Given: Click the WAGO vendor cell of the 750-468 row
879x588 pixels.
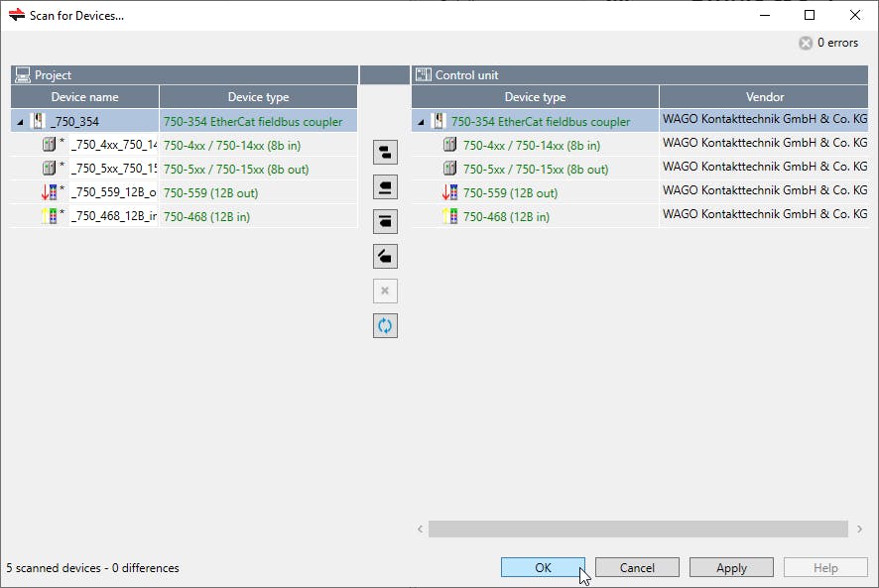Looking at the screenshot, I should (764, 214).
